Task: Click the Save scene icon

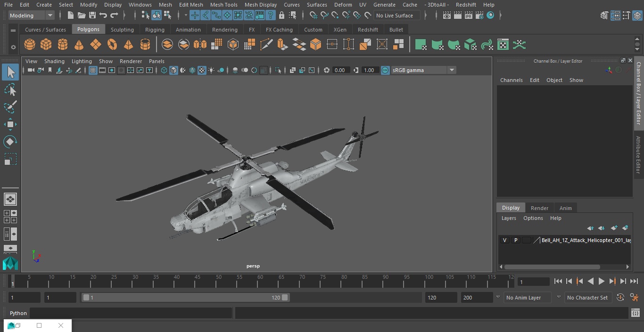Action: [x=92, y=16]
